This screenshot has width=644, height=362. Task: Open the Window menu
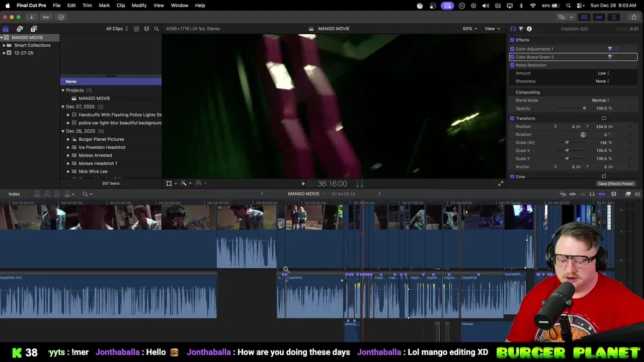click(x=180, y=6)
